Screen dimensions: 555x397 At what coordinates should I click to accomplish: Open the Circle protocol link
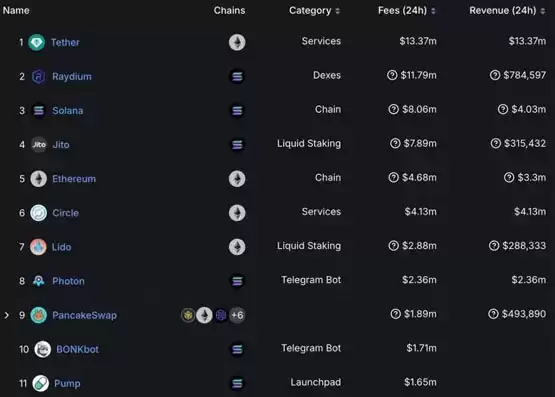(x=65, y=213)
